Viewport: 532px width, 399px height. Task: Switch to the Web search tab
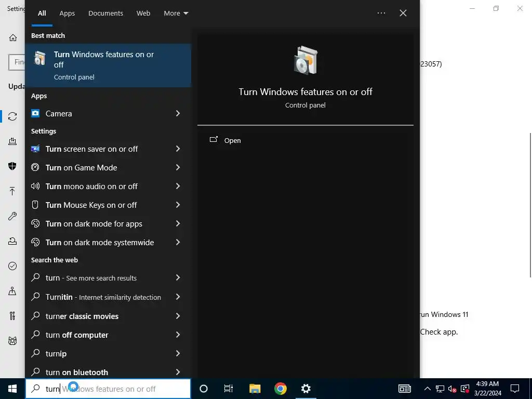143,13
